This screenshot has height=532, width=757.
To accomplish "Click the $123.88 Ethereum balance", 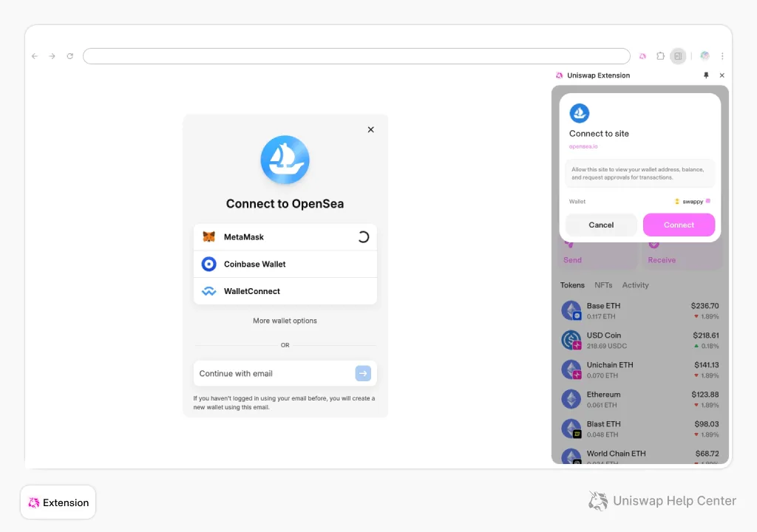I will [x=705, y=395].
